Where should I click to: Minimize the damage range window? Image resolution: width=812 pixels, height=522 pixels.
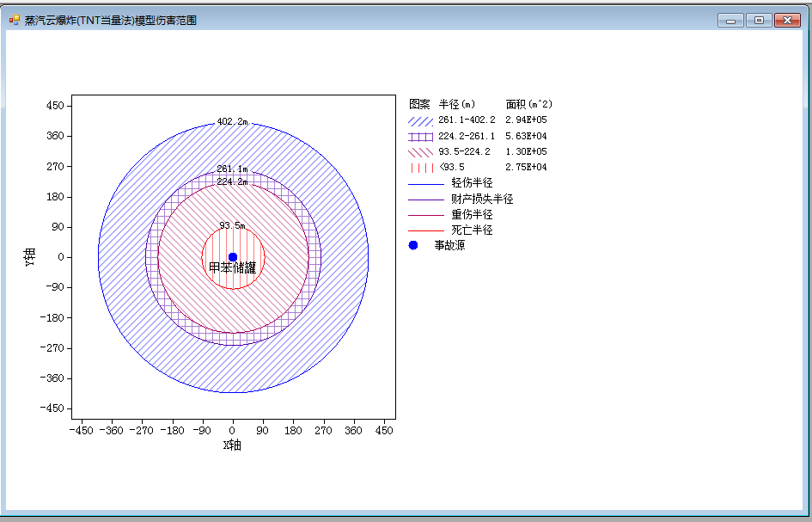[x=730, y=21]
